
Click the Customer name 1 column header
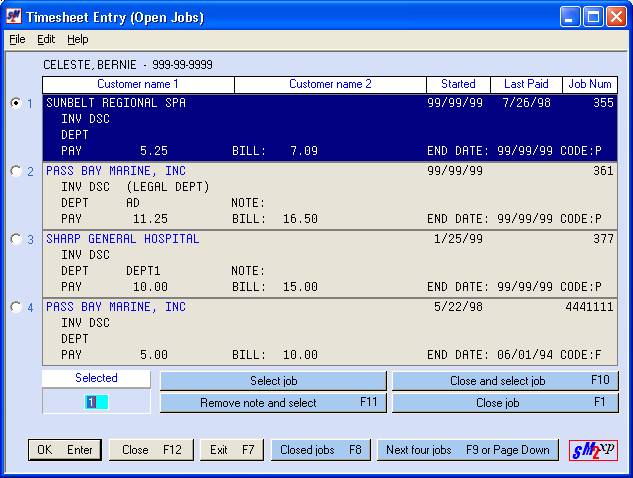coord(138,84)
